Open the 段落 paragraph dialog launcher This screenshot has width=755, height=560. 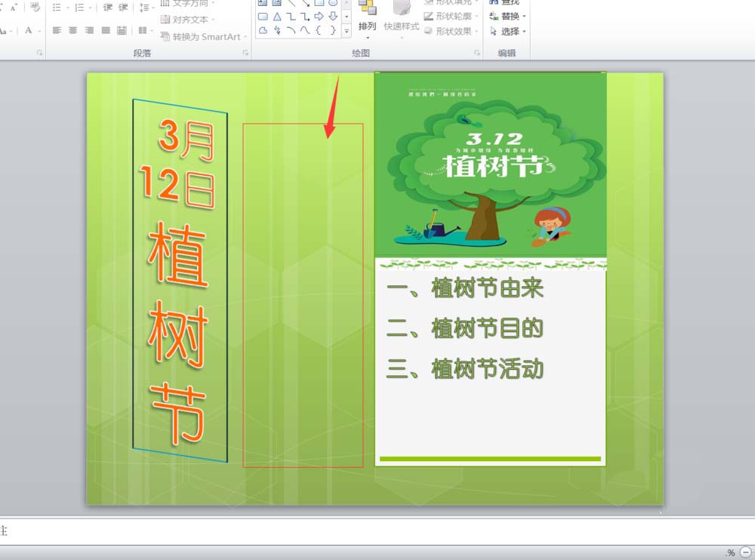245,53
